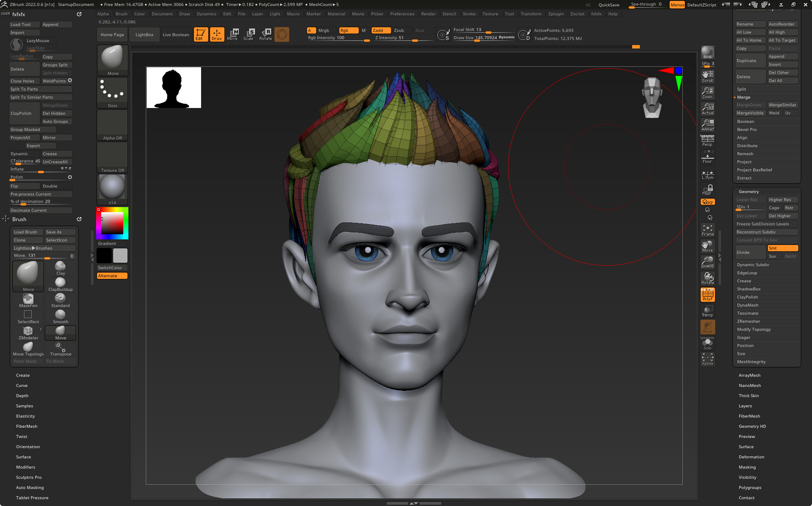Click the Zoom3D navigation icon
The image size is (812, 506).
[x=707, y=262]
